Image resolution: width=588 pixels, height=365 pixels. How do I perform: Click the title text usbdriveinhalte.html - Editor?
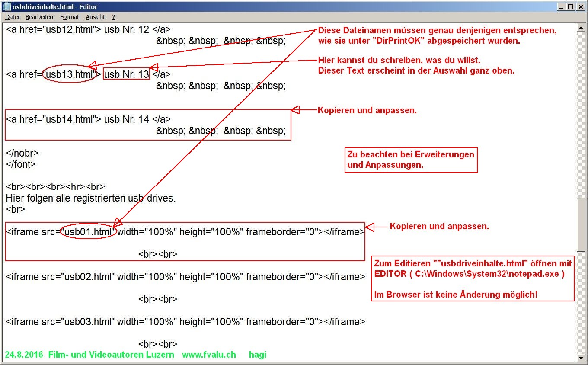click(55, 6)
